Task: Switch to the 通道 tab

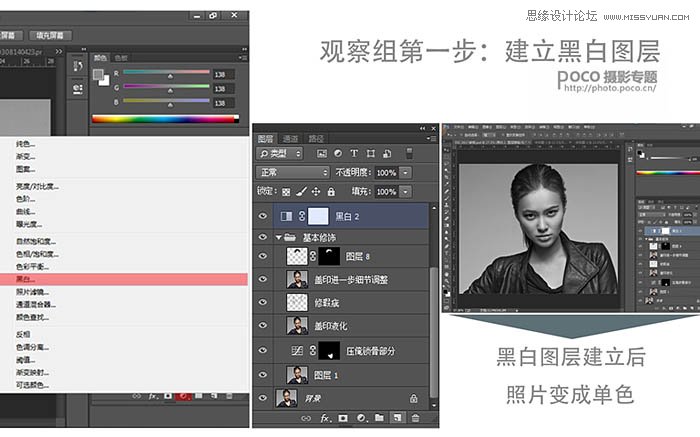Action: click(x=291, y=139)
